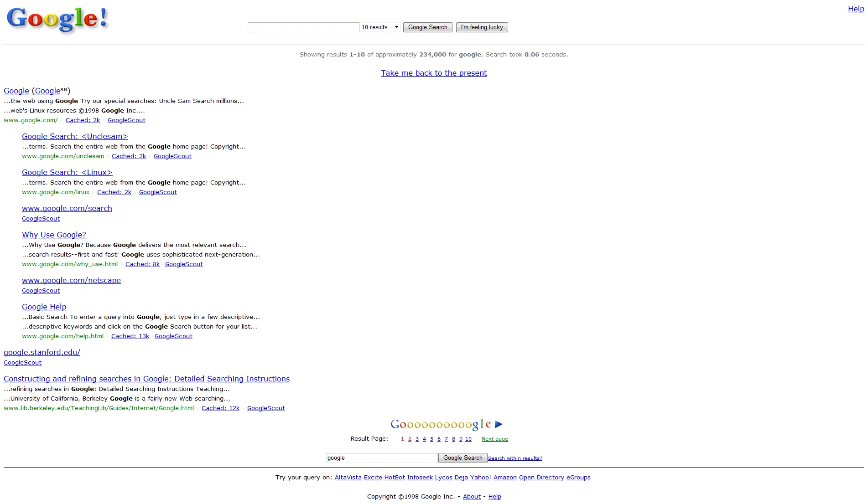Go to result page 7
The height and width of the screenshot is (504, 868).
446,439
